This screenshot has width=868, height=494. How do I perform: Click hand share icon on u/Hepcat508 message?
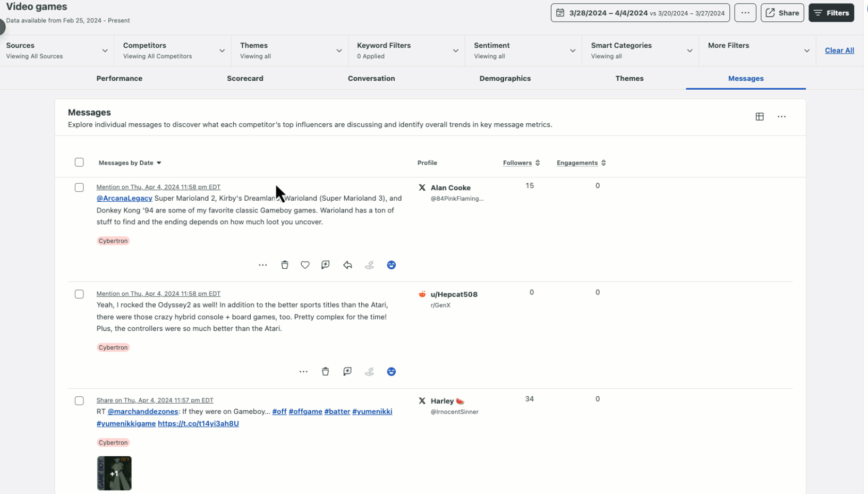point(370,372)
